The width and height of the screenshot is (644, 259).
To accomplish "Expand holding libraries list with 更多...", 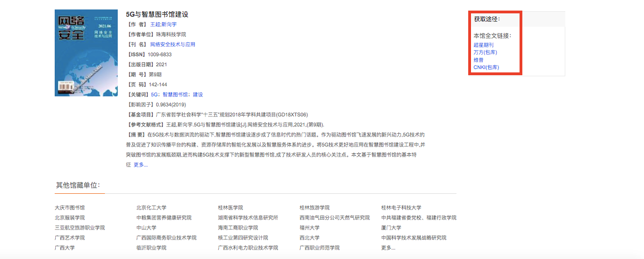I will coord(388,248).
